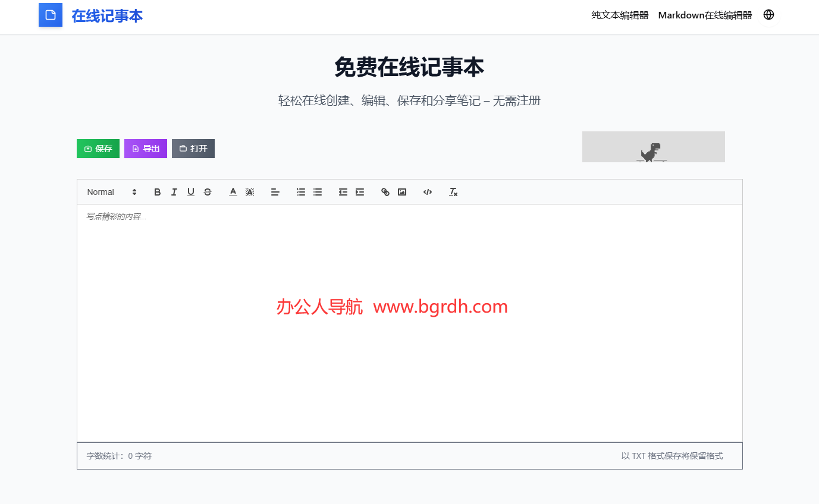Apply italic formatting
This screenshot has height=504, width=819.
(174, 191)
